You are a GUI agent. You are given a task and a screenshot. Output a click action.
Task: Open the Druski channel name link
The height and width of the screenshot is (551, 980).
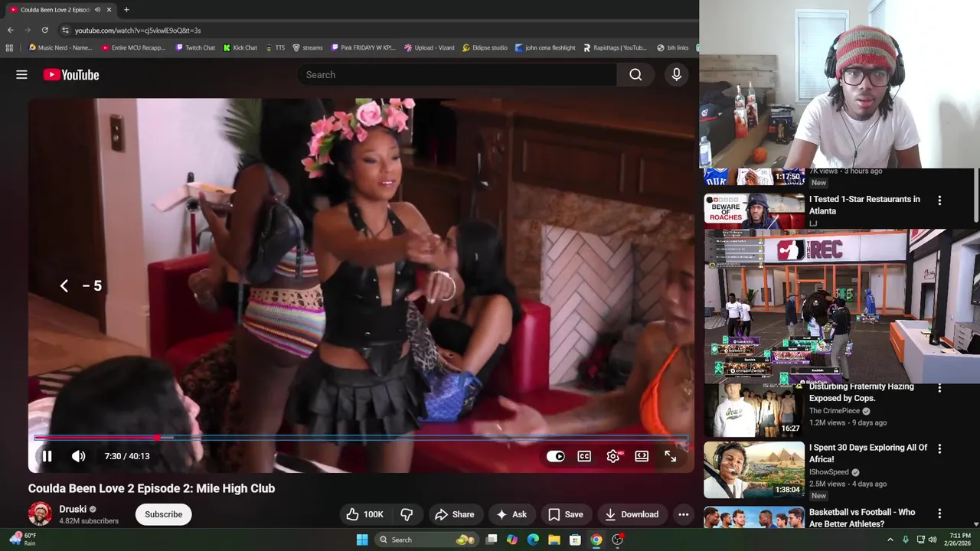pos(73,509)
